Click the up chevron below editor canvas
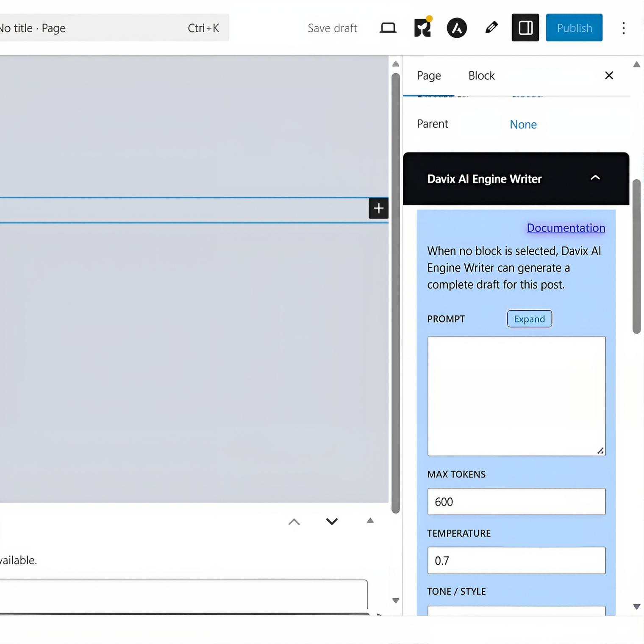 pyautogui.click(x=294, y=522)
